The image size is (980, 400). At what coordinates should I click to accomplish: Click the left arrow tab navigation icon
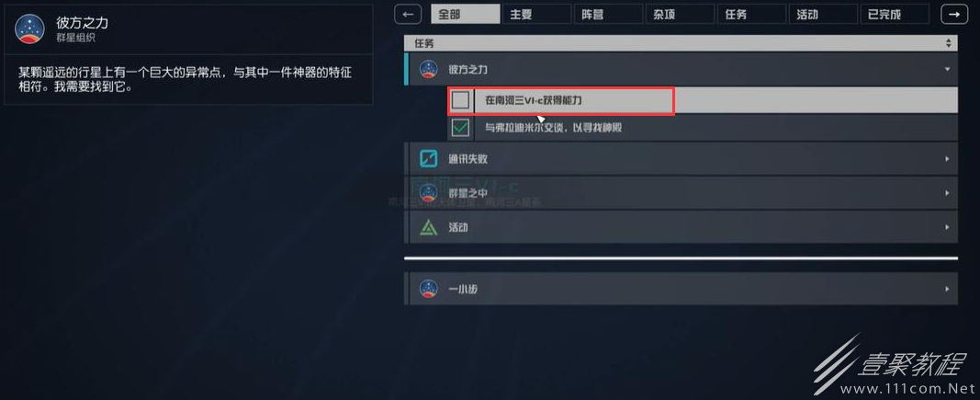pyautogui.click(x=408, y=14)
